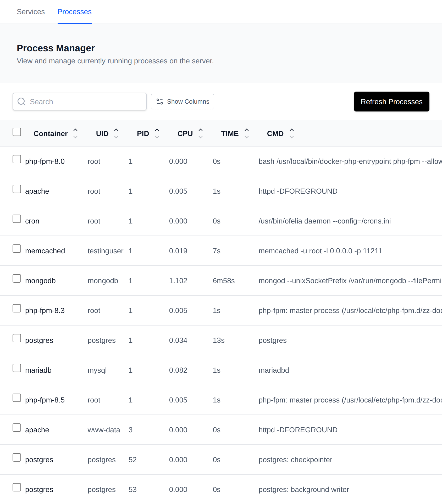Click the 0.019 CPU value
Viewport: 442px width, 504px height.
(x=178, y=251)
